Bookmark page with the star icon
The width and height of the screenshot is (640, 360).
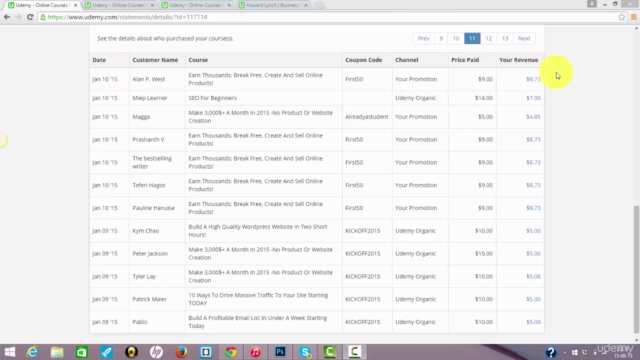click(621, 17)
